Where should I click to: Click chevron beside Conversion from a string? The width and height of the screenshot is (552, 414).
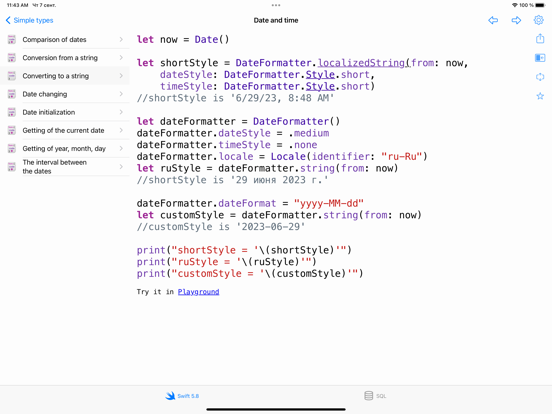point(121,57)
